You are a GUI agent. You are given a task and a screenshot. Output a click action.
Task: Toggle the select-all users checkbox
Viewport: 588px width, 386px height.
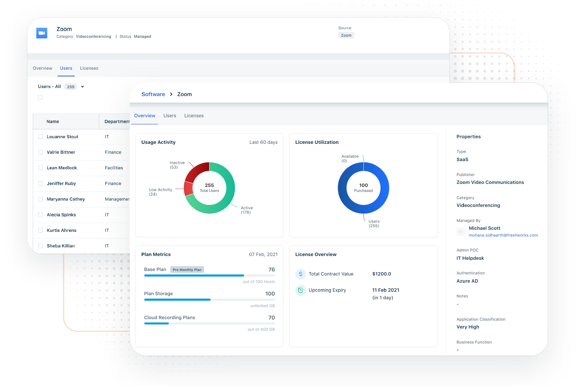pyautogui.click(x=40, y=97)
